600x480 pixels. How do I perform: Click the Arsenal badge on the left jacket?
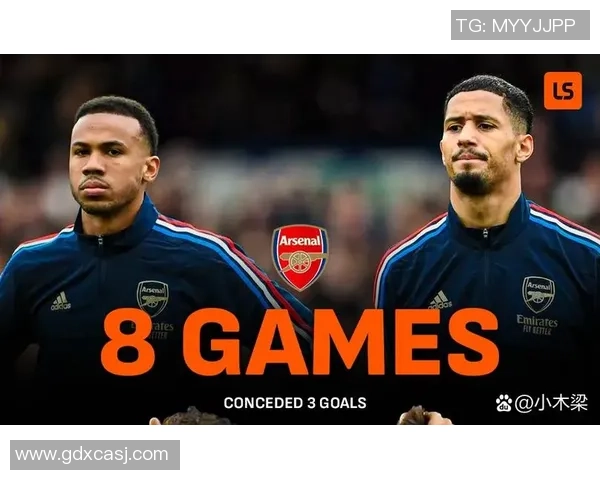tap(153, 299)
